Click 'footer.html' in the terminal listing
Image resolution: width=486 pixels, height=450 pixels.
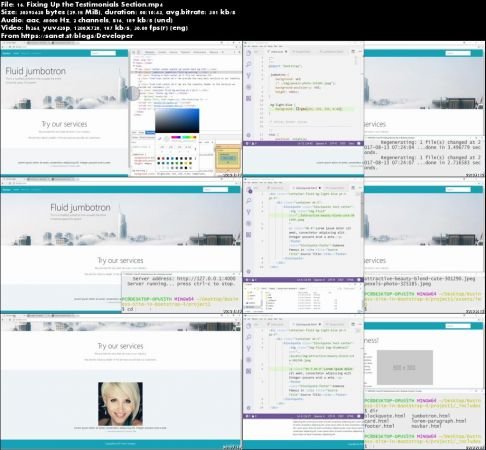[x=379, y=426]
